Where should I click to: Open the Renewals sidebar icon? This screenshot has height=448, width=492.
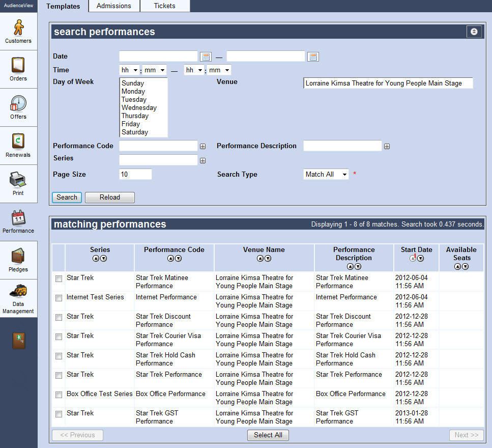pos(18,141)
